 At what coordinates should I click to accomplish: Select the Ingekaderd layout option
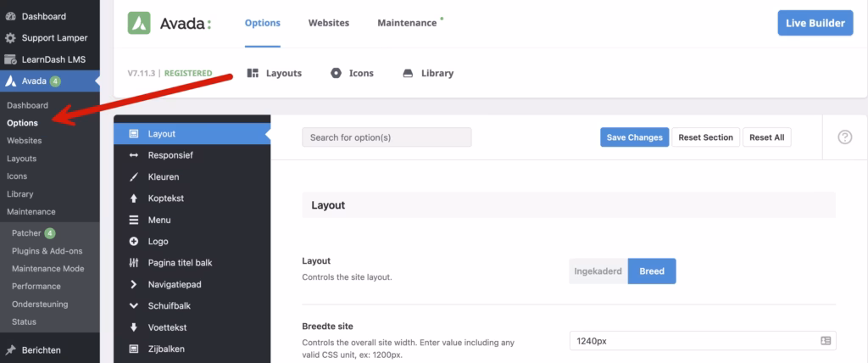(598, 271)
